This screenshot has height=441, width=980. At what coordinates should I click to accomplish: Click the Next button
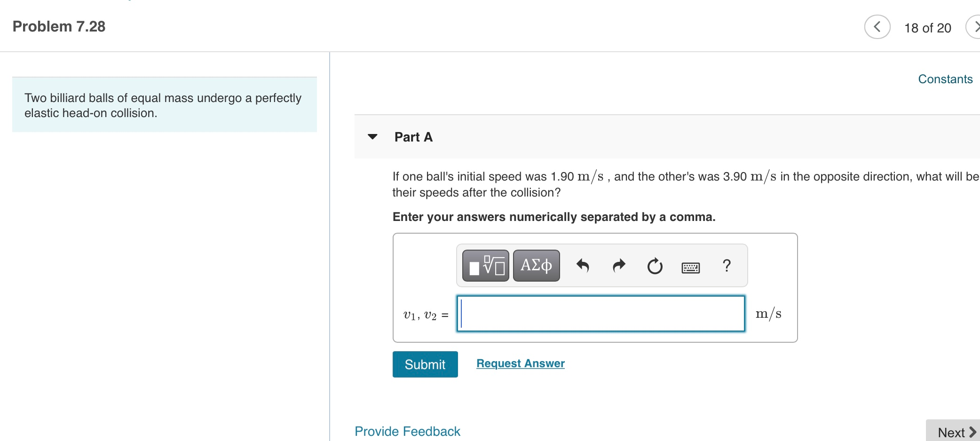tap(954, 432)
